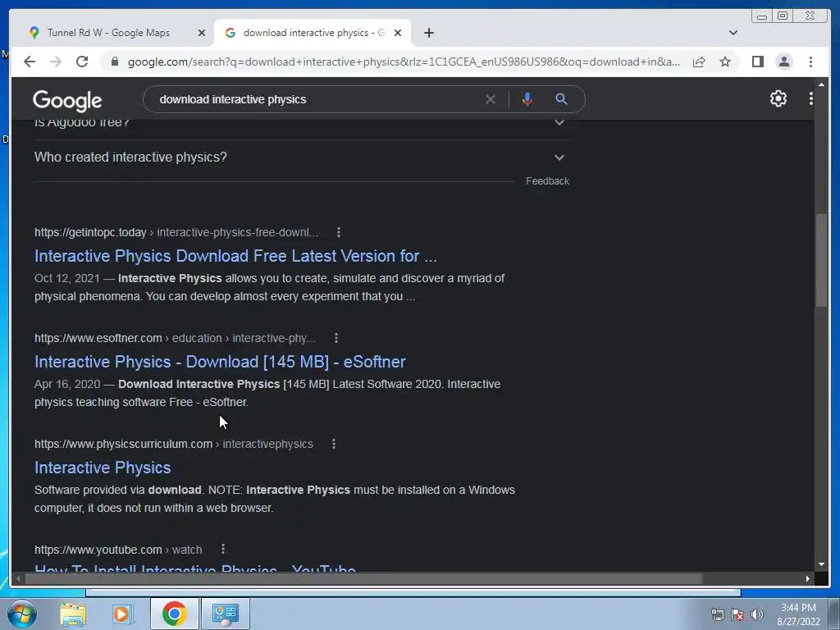The width and height of the screenshot is (840, 630).
Task: Click the horizontal scrollbar thumb
Action: (x=363, y=578)
